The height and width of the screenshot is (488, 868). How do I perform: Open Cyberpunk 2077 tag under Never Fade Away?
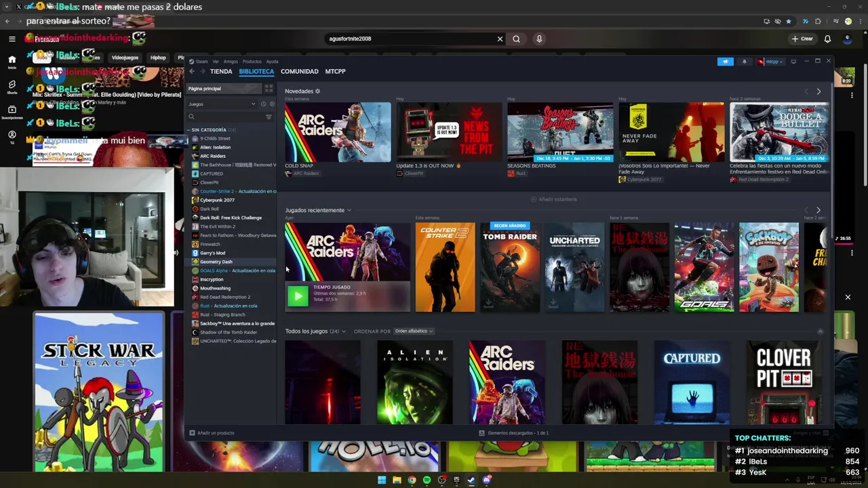[640, 180]
